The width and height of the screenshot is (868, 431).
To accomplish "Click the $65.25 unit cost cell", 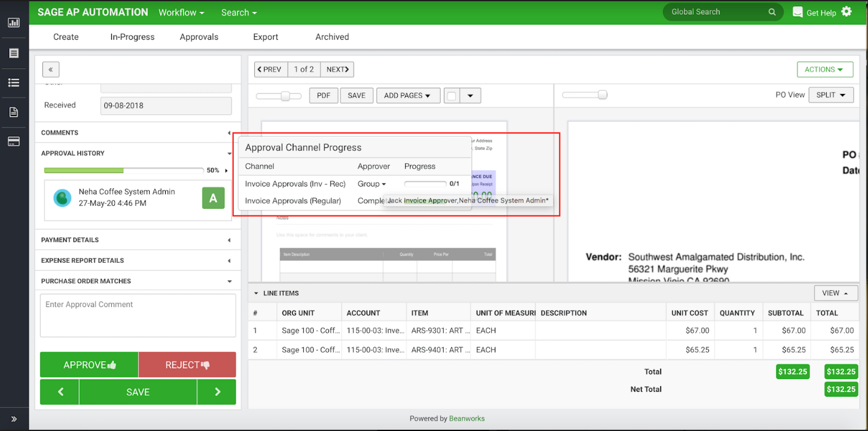I will (x=690, y=350).
